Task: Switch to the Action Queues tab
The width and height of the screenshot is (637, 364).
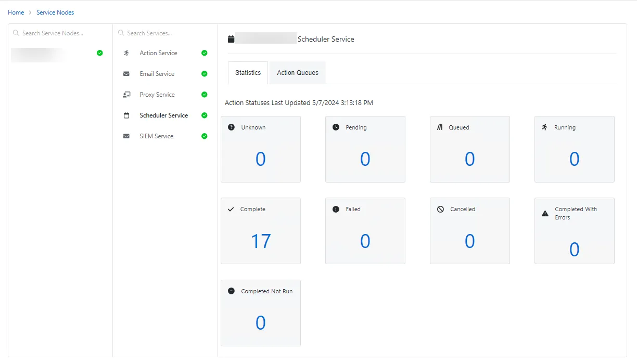Action: click(297, 72)
